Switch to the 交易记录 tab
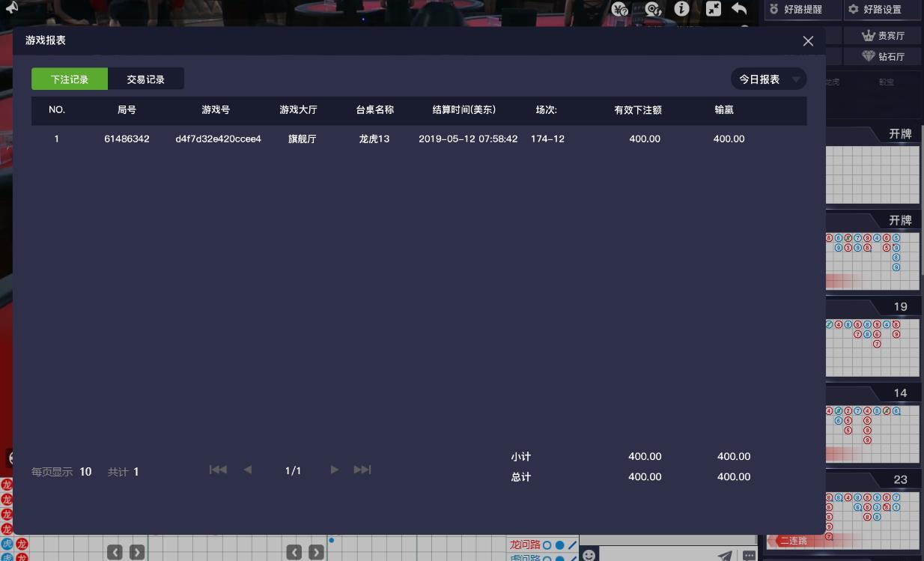Image resolution: width=924 pixels, height=561 pixels. click(x=145, y=79)
